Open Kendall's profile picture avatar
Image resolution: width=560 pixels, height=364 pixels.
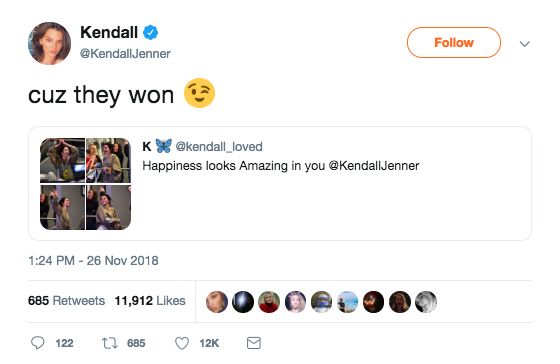point(49,43)
